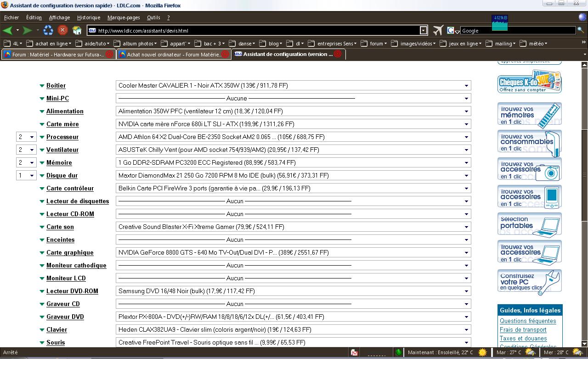
Task: Click the green arrow next to Souris
Action: (x=42, y=343)
